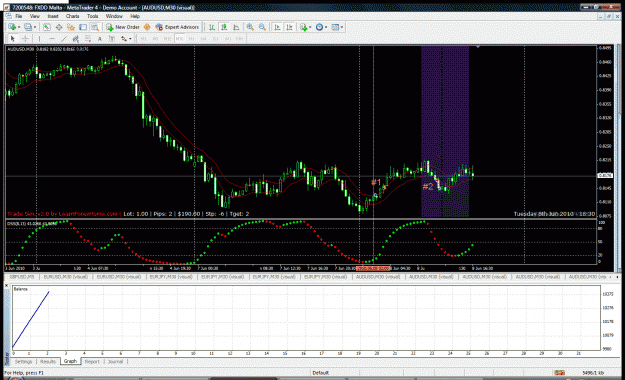Close the Strategy Tester panel

6,286
